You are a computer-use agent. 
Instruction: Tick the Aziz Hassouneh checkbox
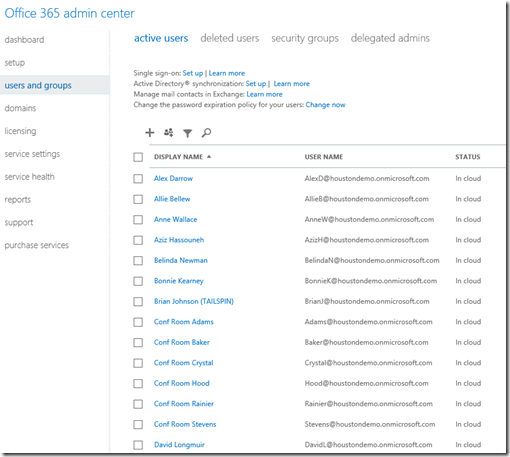(x=138, y=240)
